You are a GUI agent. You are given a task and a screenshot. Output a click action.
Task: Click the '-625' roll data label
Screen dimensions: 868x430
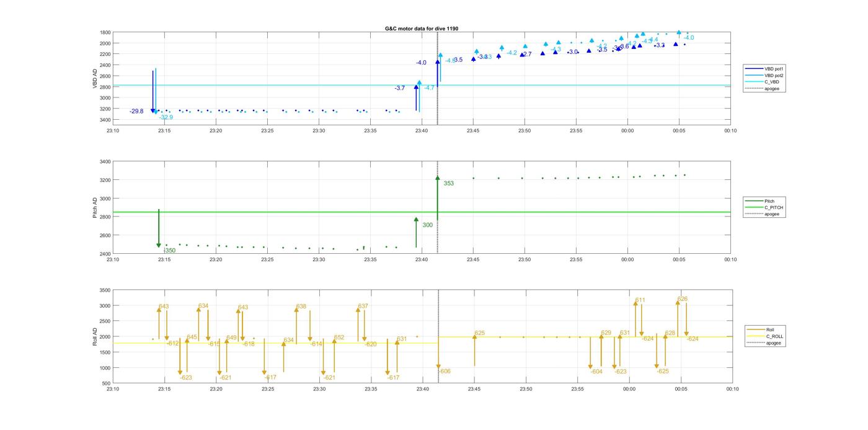pyautogui.click(x=663, y=371)
